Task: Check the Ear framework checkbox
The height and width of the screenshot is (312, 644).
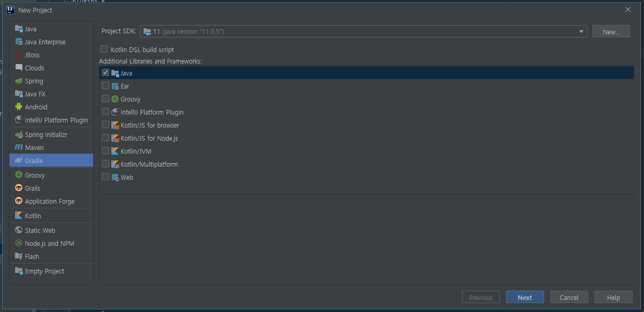Action: click(106, 86)
